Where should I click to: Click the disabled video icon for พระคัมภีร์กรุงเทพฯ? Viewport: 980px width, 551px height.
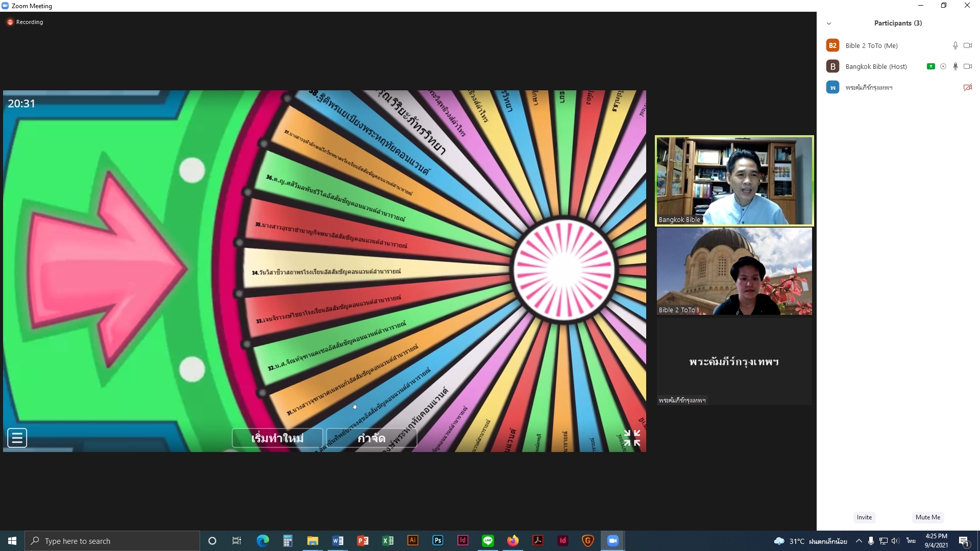tap(968, 87)
